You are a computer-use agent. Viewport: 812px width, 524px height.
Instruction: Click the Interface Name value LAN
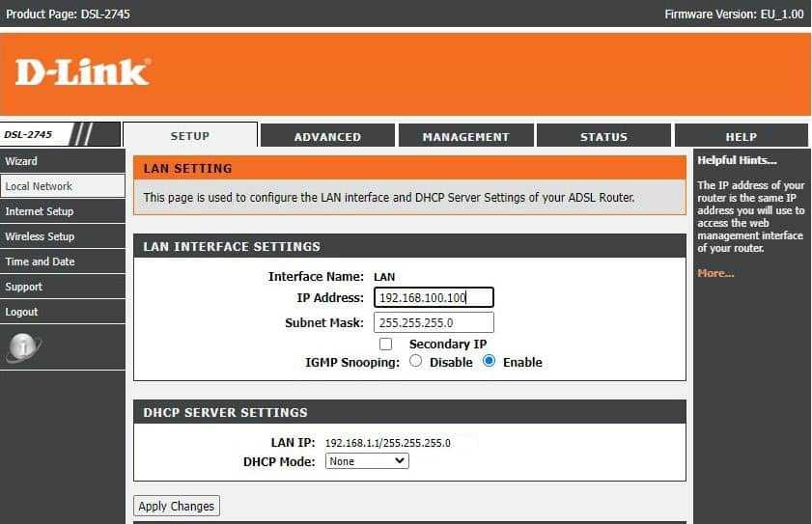(384, 277)
